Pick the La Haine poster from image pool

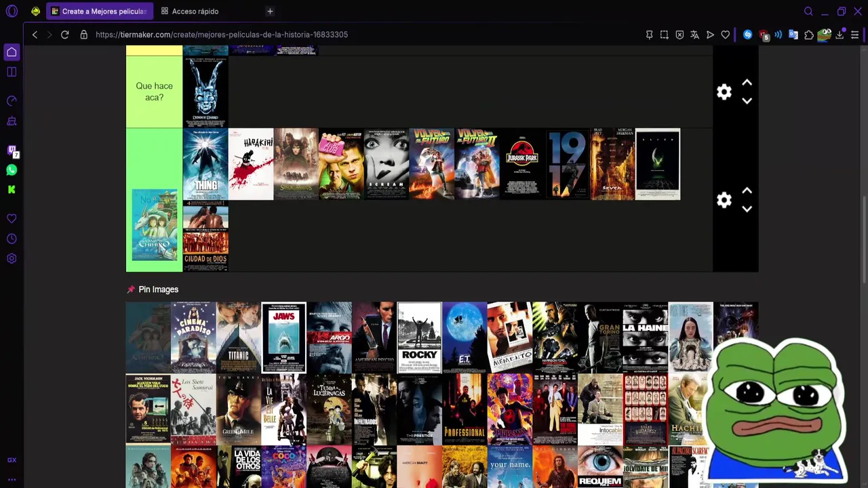click(646, 338)
